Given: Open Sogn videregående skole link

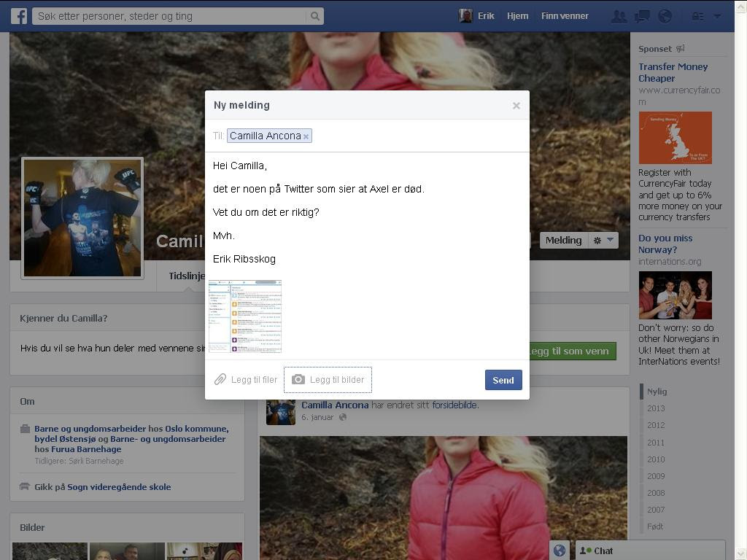Looking at the screenshot, I should tap(119, 486).
